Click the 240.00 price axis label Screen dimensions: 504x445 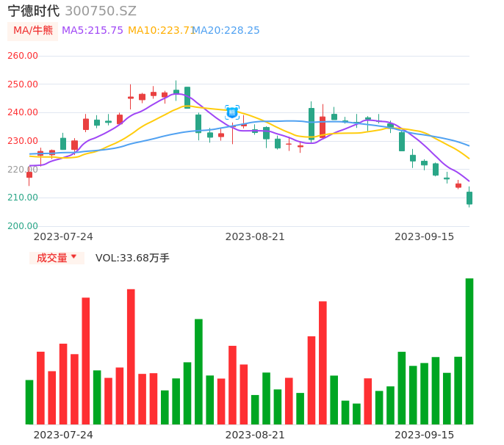[x=23, y=112]
